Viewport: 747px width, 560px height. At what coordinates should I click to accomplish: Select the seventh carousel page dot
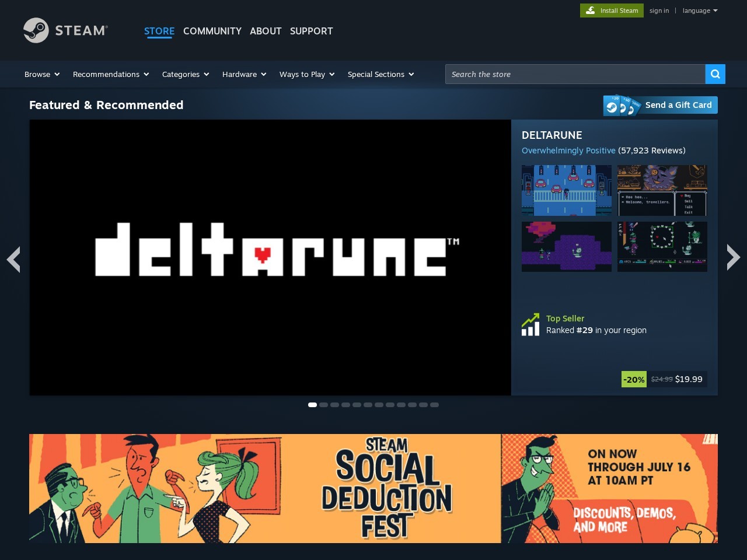coord(379,405)
